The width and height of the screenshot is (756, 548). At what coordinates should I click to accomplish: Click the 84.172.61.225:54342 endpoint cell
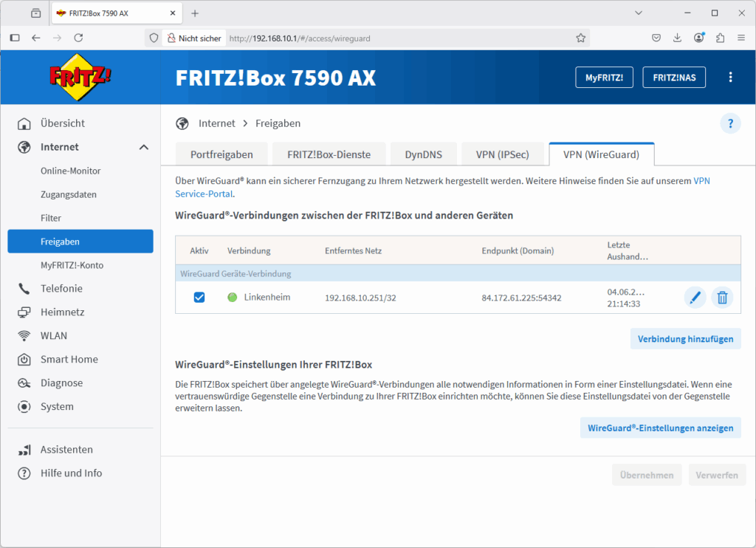click(522, 298)
